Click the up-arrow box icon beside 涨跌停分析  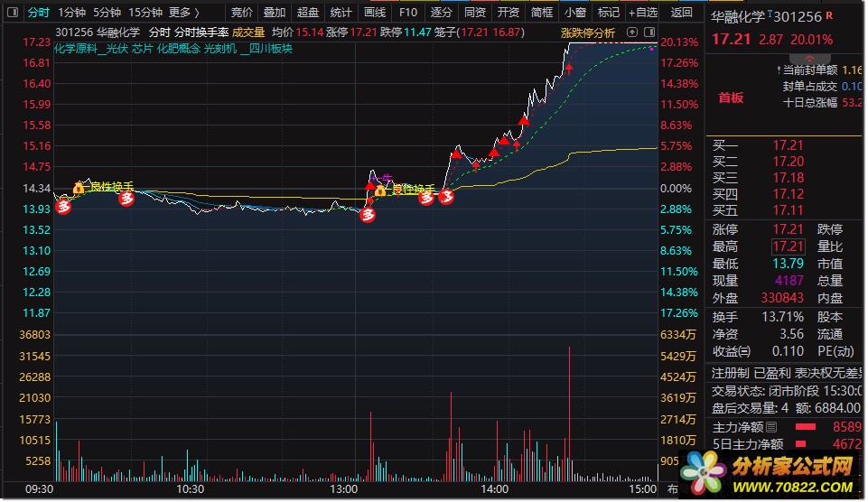coord(632,33)
